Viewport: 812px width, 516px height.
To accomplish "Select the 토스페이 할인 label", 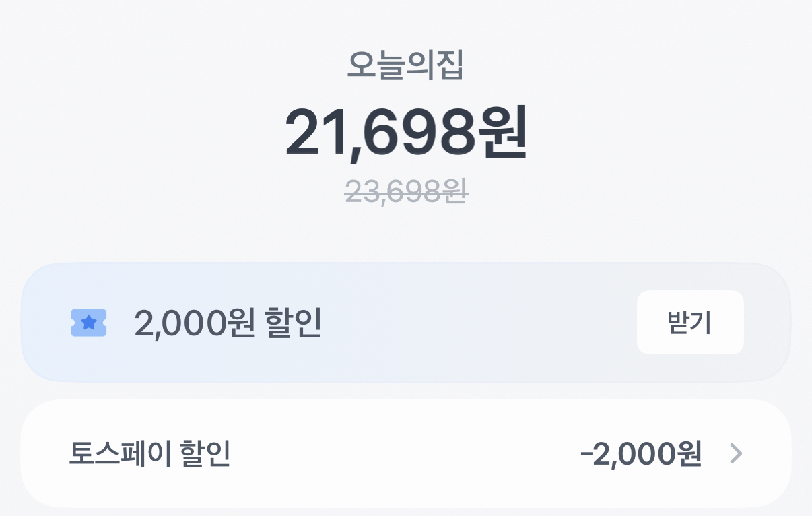I will tap(149, 454).
